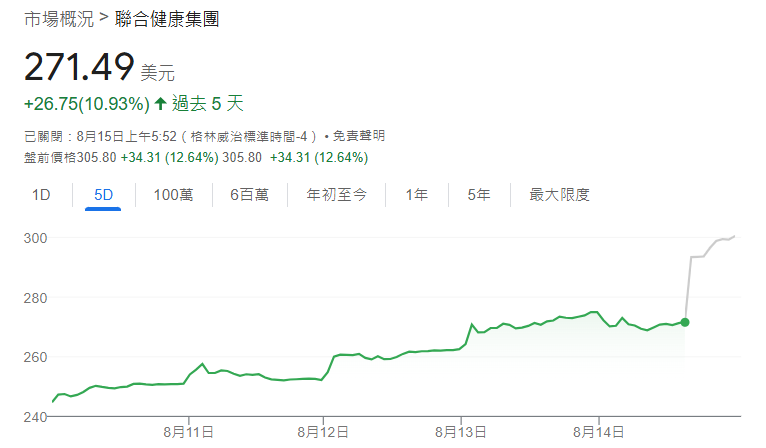Image resolution: width=766 pixels, height=448 pixels.
Task: Select the 5D time range tab
Action: pos(103,195)
